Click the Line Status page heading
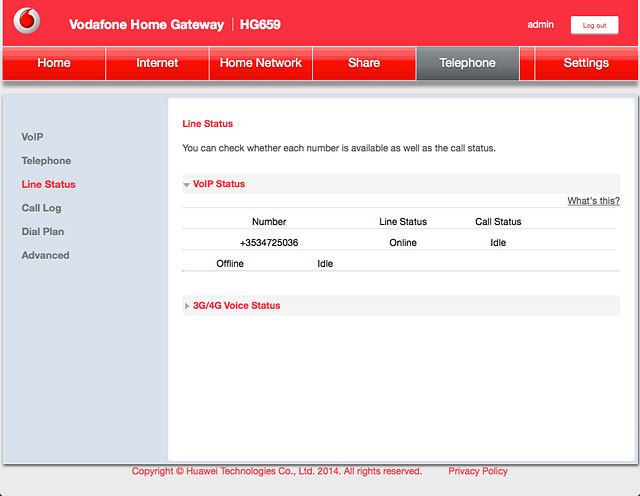640x496 pixels. pos(207,124)
